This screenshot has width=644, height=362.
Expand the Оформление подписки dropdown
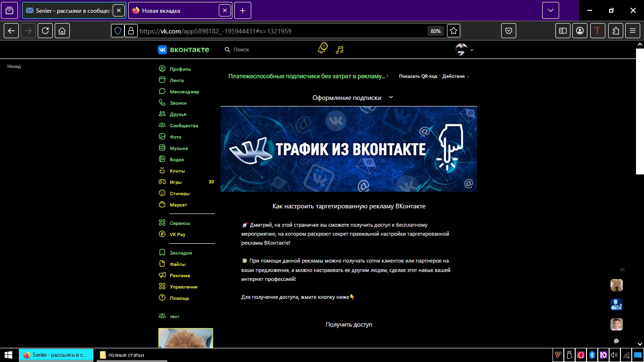tap(352, 98)
